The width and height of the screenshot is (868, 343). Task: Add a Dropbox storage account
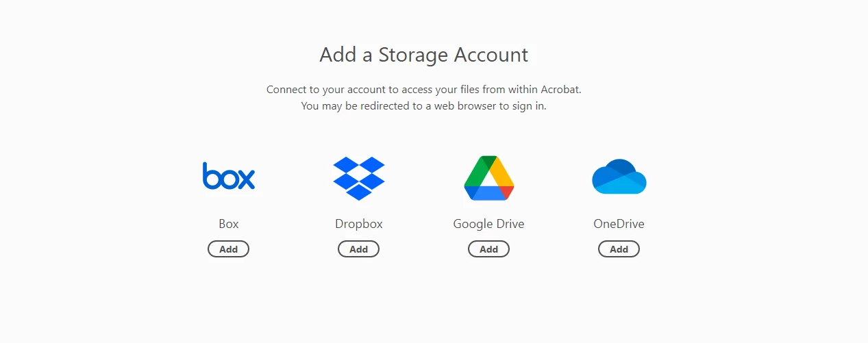coord(359,249)
